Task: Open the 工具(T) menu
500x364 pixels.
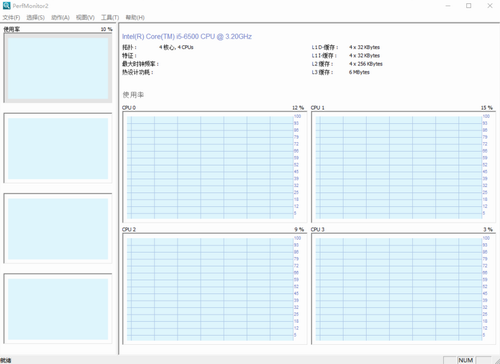Action: tap(110, 17)
